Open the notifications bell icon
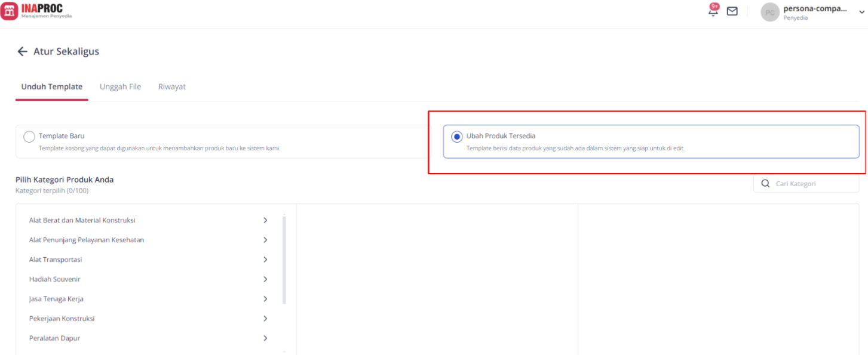The width and height of the screenshot is (868, 355). 713,11
